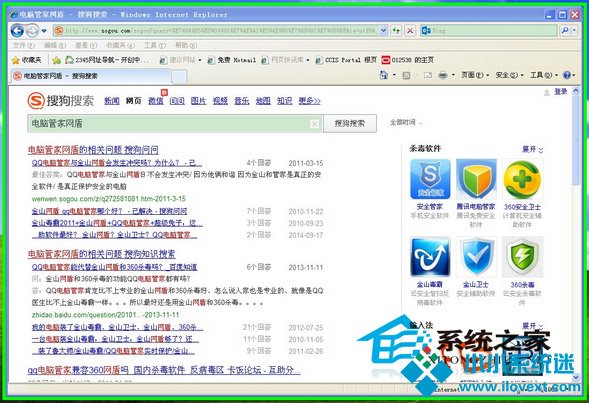
Task: Switch to the 音乐 search category
Action: [x=242, y=101]
